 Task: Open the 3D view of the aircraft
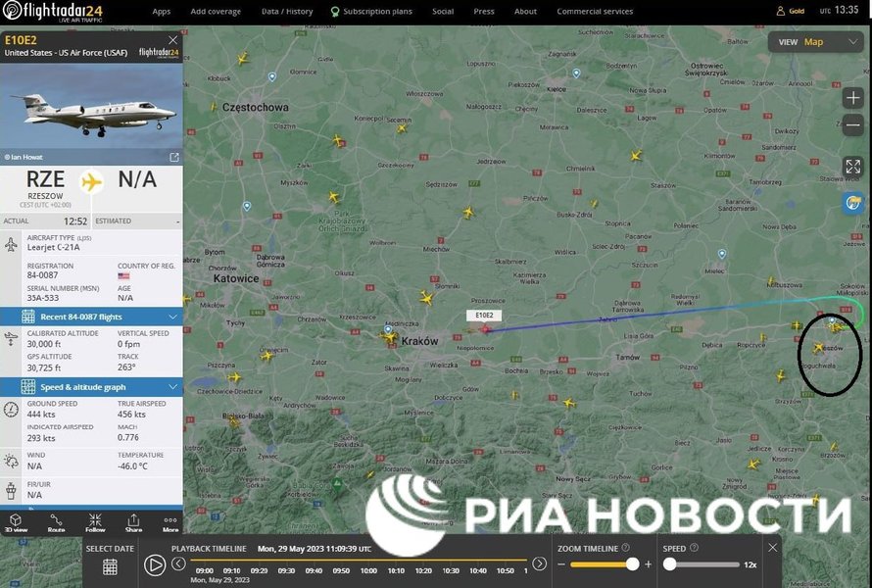pos(16,522)
